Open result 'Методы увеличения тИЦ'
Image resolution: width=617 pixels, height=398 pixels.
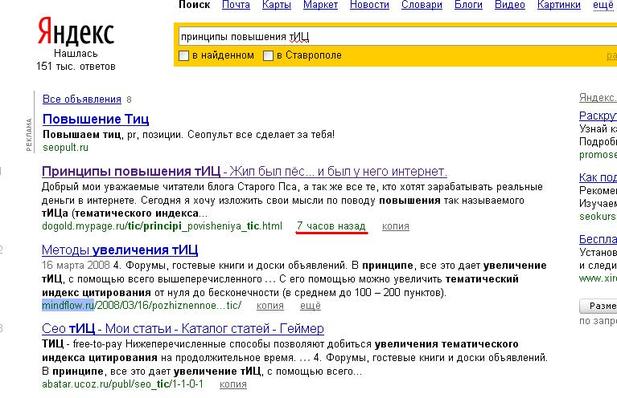point(120,250)
